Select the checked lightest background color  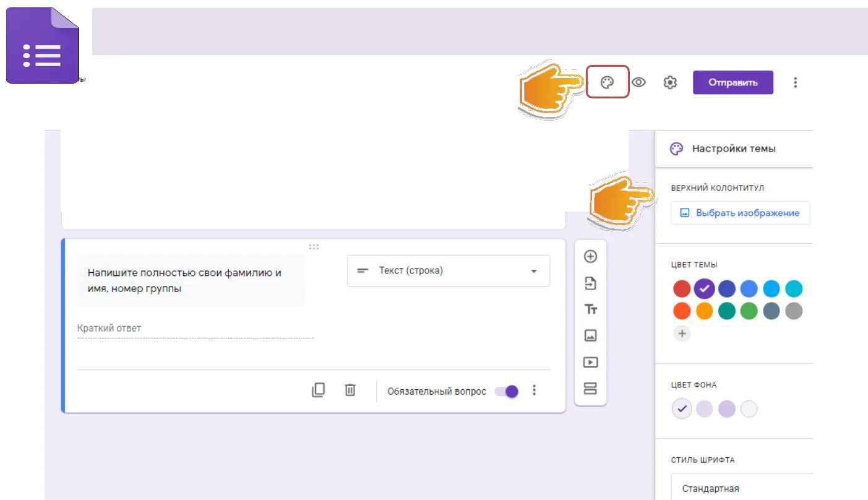tap(682, 409)
